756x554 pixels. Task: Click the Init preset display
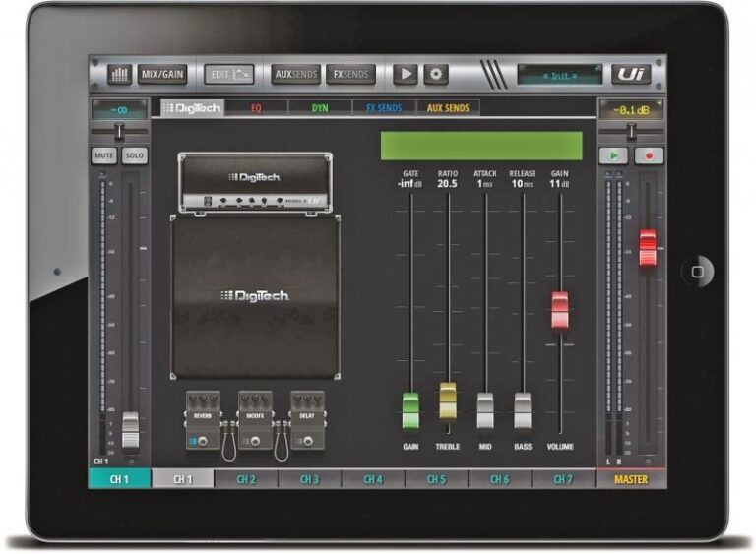560,75
